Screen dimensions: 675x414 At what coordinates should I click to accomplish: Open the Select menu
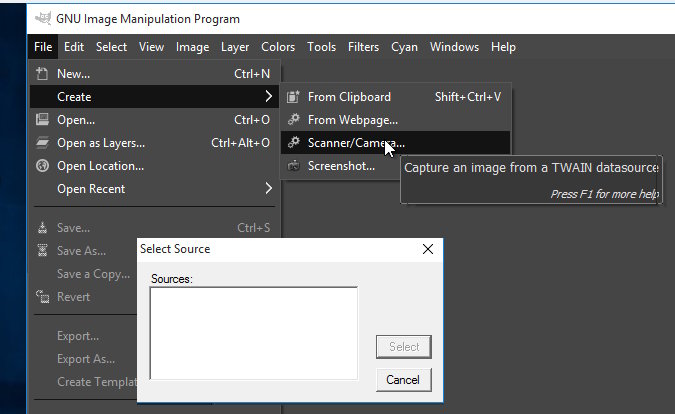tap(111, 46)
